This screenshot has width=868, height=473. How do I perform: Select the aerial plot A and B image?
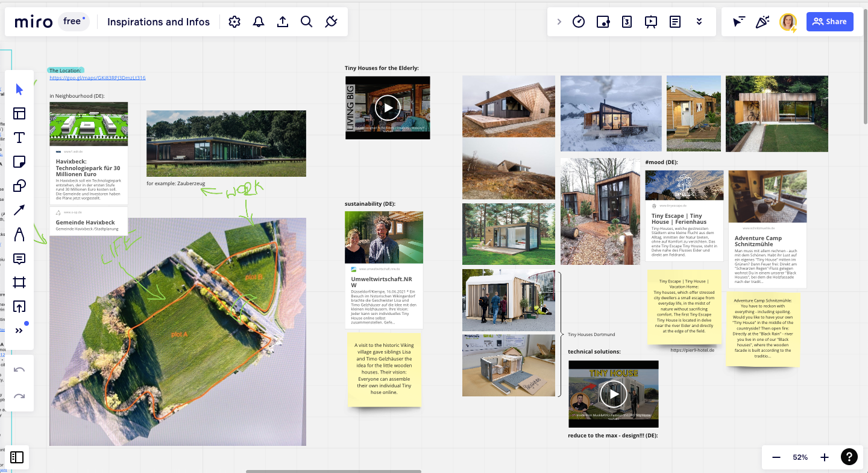(178, 332)
